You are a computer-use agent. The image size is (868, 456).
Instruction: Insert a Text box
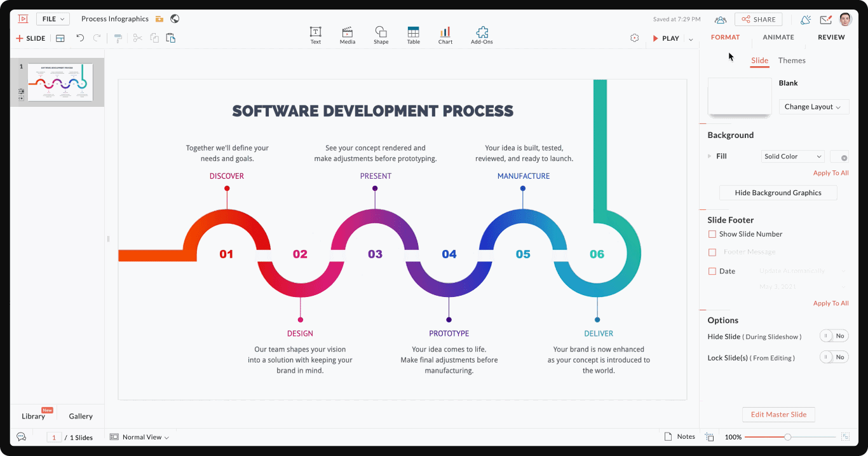tap(315, 36)
